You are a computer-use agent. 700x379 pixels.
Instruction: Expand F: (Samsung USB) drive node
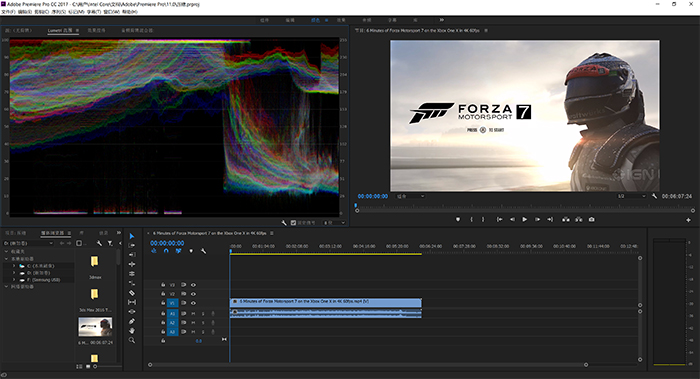[x=14, y=280]
